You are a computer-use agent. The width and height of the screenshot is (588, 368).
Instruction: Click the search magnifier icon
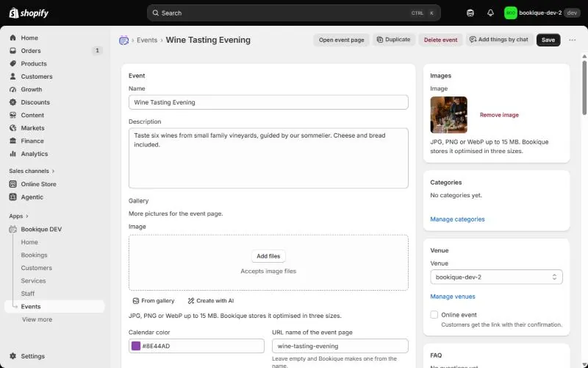tap(155, 13)
